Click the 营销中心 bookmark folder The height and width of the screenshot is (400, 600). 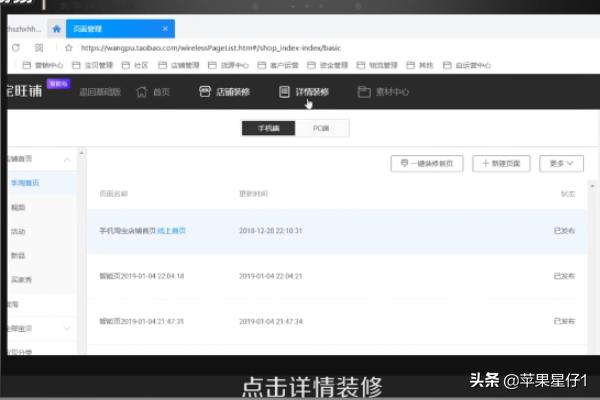click(x=44, y=66)
